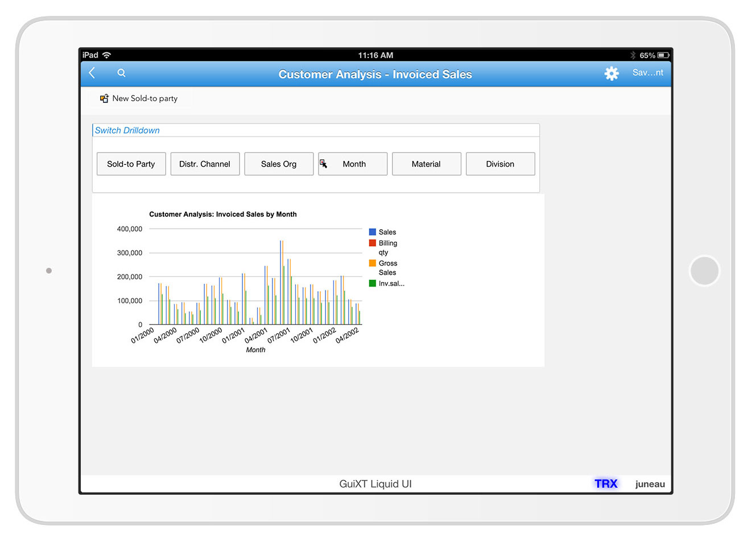The width and height of the screenshot is (756, 538).
Task: Tap the Wi-Fi status icon
Action: (107, 55)
